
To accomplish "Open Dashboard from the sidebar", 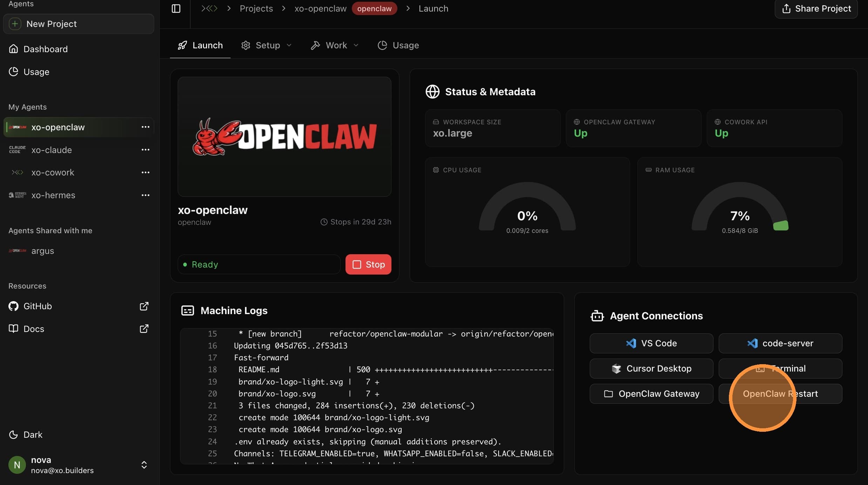I will [x=78, y=49].
